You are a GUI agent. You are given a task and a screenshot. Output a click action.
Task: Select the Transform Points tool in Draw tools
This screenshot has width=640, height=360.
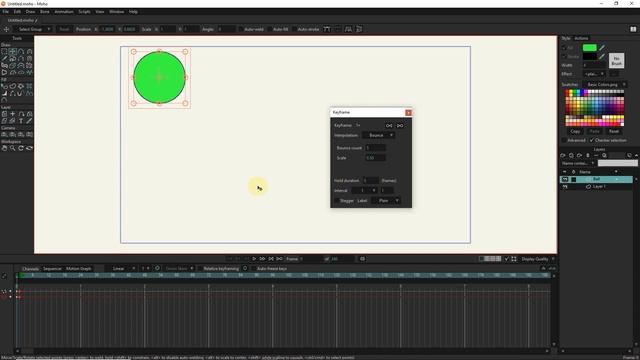(13, 51)
